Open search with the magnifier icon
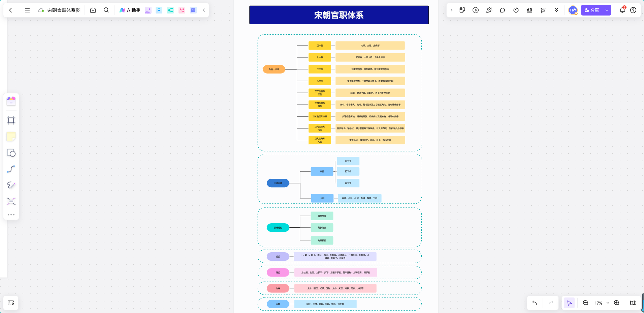 (106, 10)
